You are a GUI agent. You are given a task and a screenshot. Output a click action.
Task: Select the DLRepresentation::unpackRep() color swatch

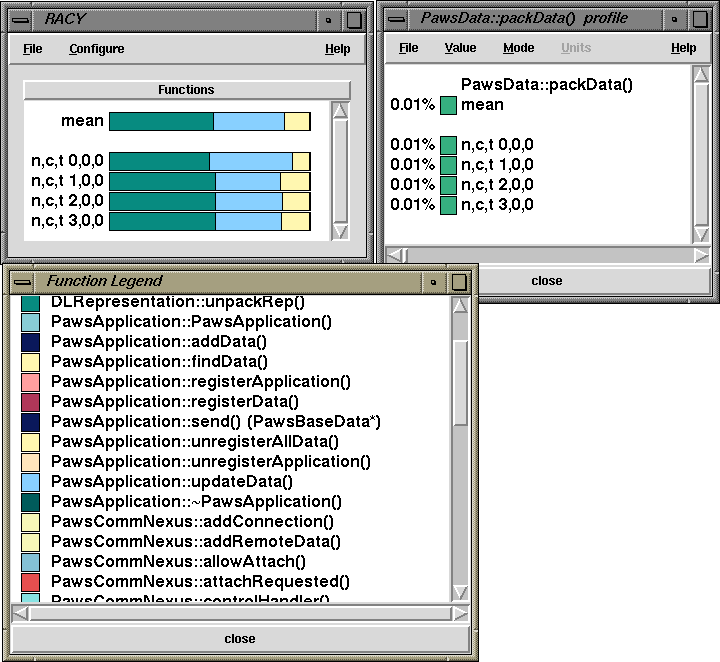pos(30,302)
